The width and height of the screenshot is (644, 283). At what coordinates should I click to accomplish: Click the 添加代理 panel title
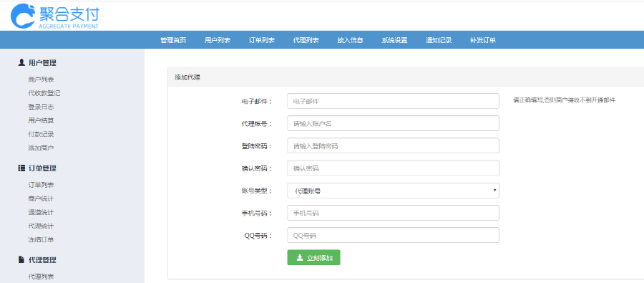click(187, 77)
